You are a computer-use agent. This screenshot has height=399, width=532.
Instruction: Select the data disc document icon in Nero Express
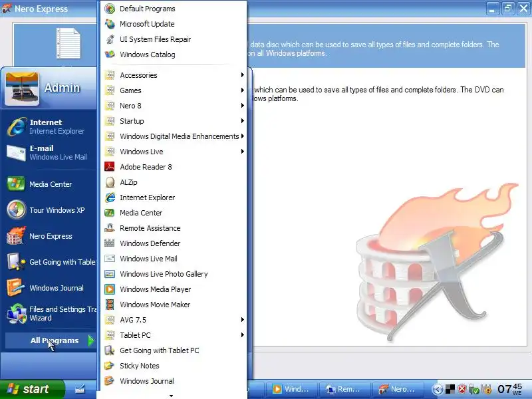[68, 43]
